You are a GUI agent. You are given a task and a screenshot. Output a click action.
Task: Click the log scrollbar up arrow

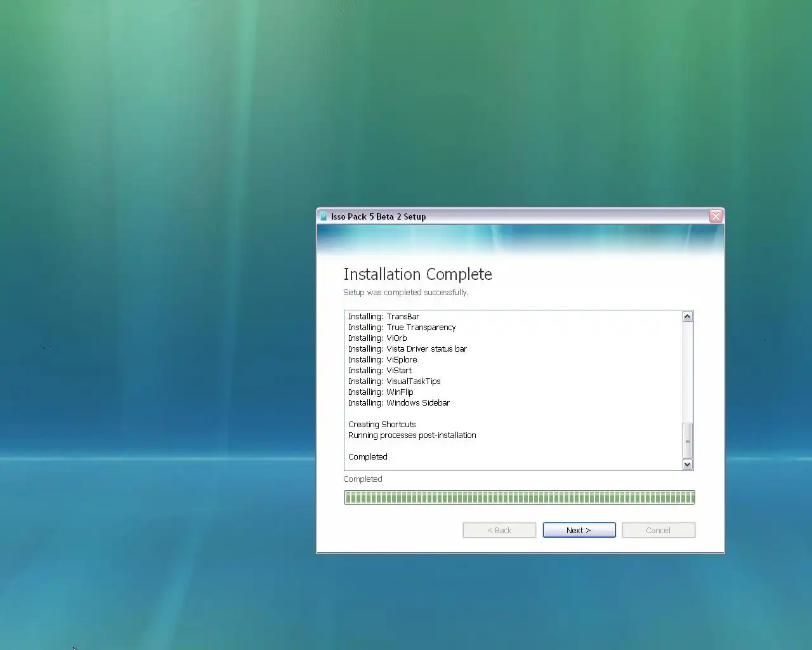(x=687, y=316)
